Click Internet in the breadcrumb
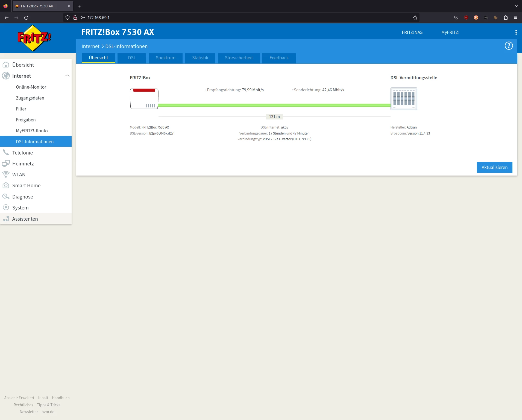The height and width of the screenshot is (420, 522). click(x=90, y=46)
